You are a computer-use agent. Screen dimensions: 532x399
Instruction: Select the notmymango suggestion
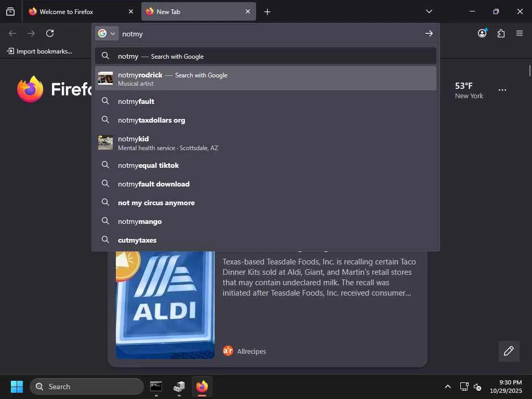point(265,221)
